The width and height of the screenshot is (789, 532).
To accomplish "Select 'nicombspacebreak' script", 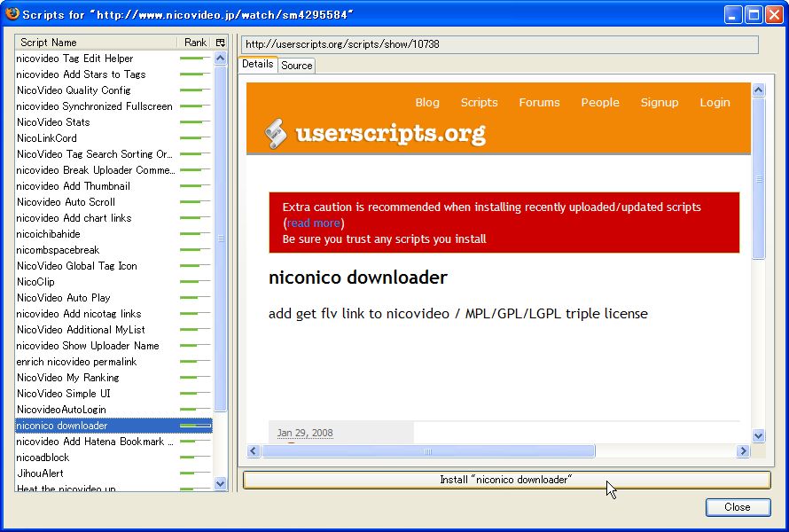I will pyautogui.click(x=113, y=250).
